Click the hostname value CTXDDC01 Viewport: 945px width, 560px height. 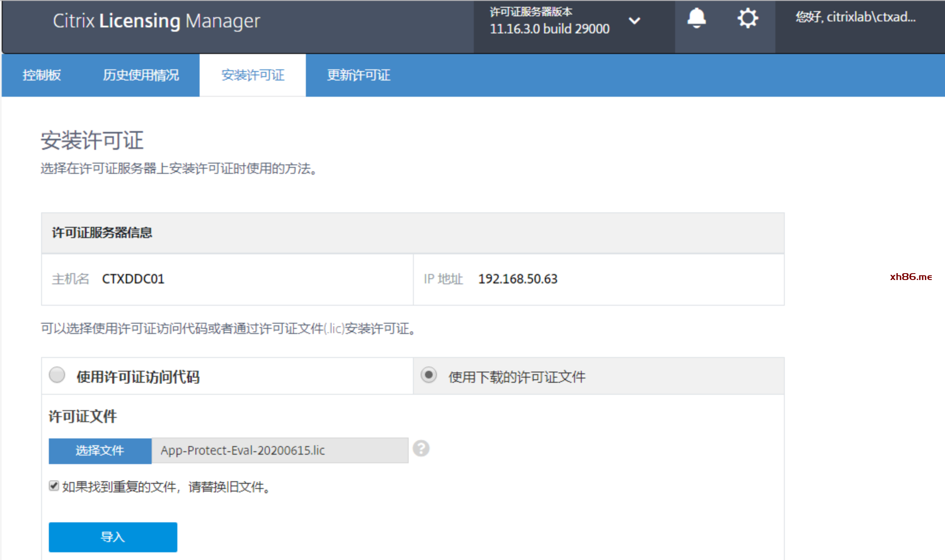(133, 279)
